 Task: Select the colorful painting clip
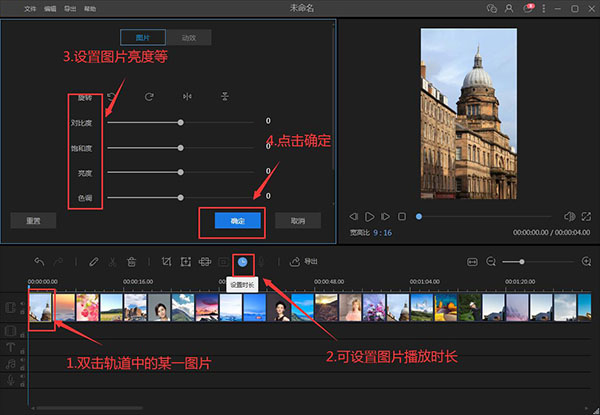[x=446, y=308]
